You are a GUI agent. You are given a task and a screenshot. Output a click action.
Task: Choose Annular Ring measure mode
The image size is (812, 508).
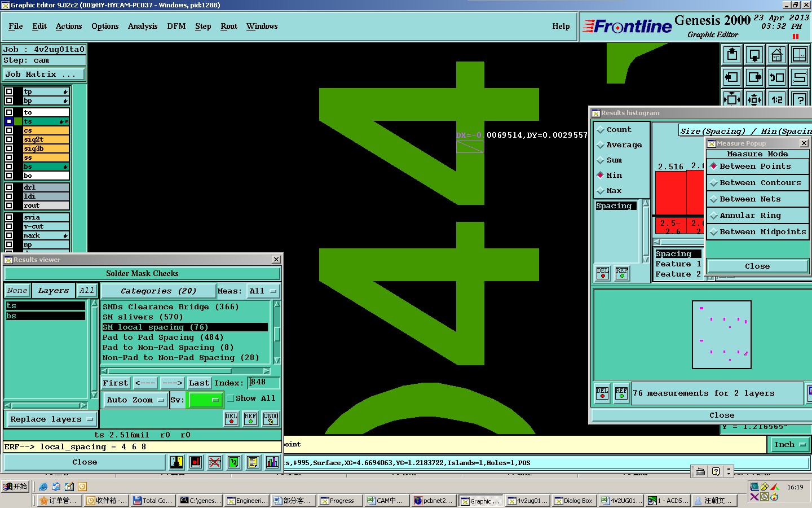tap(757, 216)
